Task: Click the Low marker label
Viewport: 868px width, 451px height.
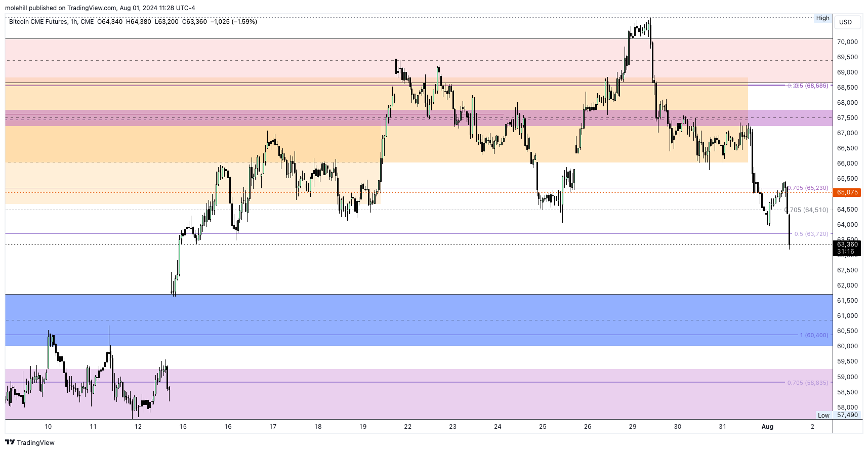Action: click(823, 415)
